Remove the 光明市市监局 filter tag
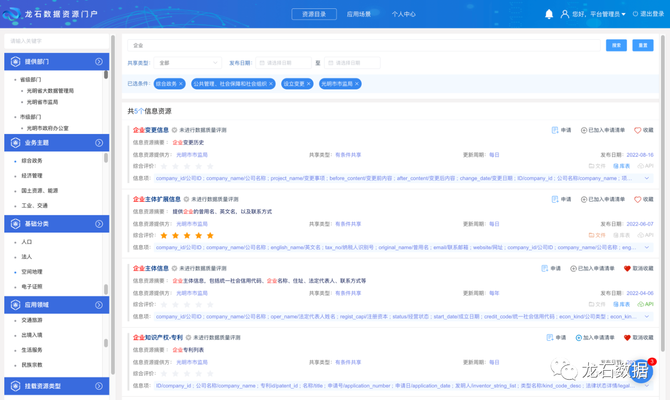 [x=356, y=84]
